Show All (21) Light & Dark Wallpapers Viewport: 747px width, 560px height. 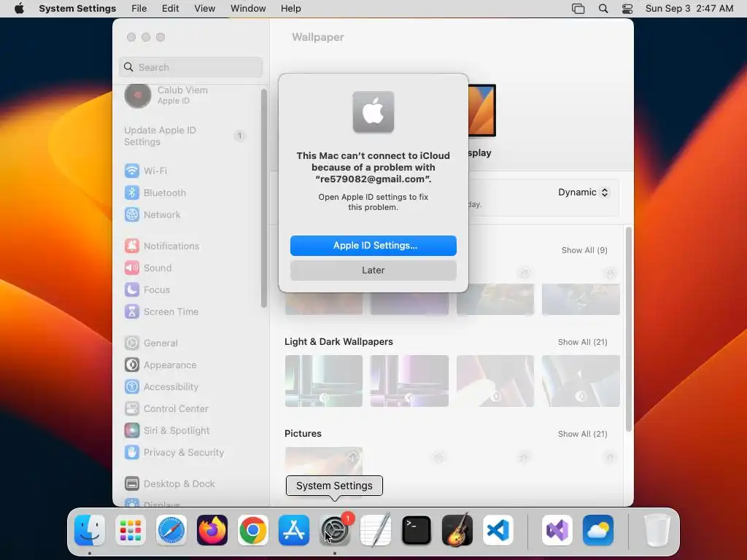(x=582, y=343)
